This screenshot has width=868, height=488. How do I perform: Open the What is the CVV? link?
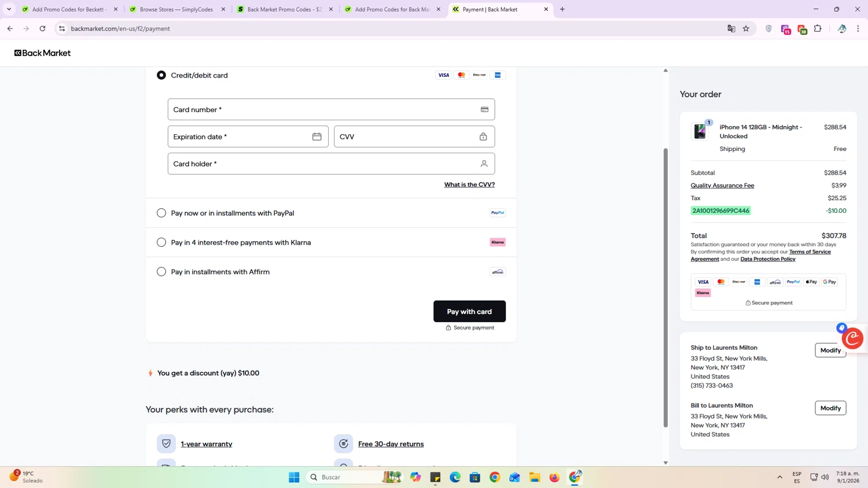click(469, 184)
